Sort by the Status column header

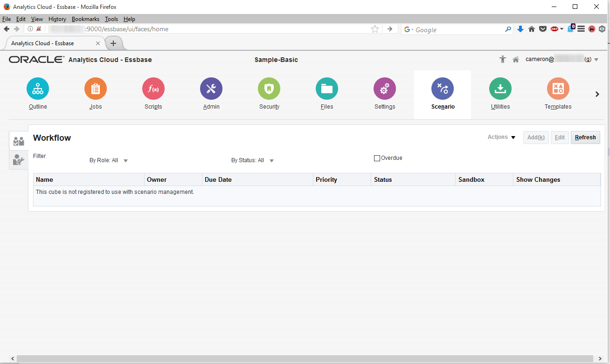[414, 179]
